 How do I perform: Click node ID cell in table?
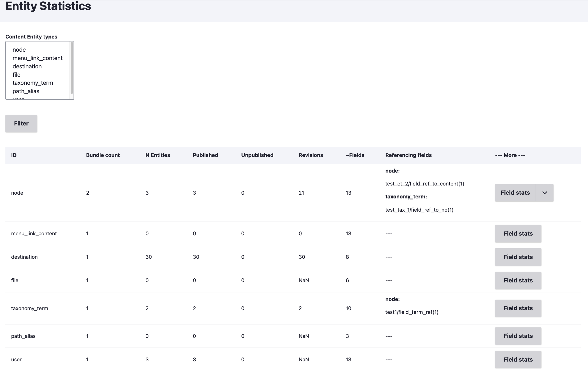pyautogui.click(x=17, y=193)
